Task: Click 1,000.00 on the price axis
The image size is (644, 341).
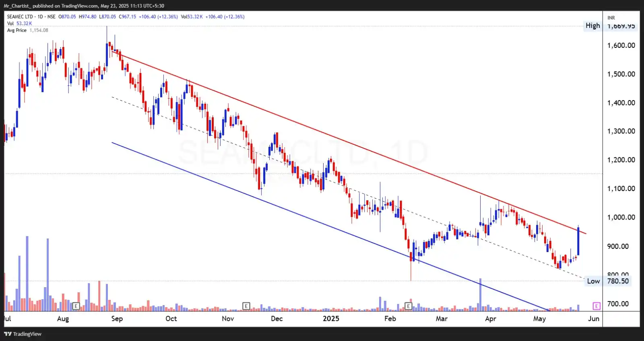Action: (621, 217)
